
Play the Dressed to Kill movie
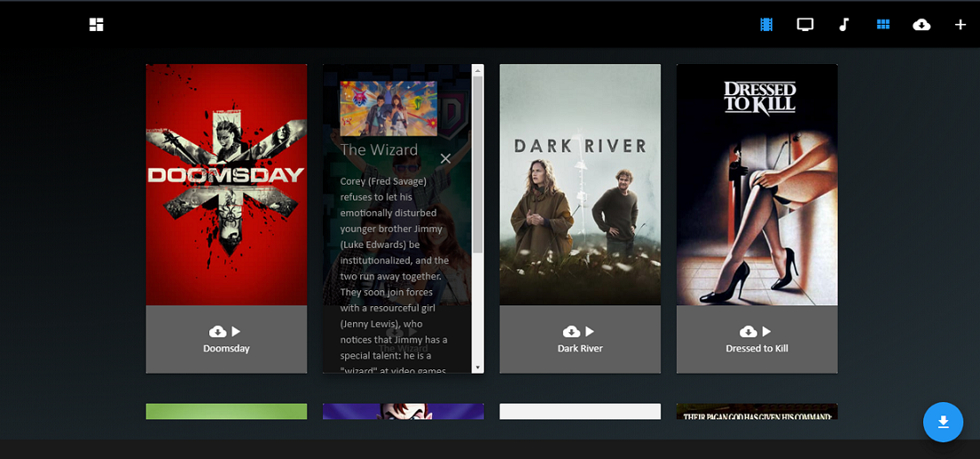click(x=766, y=331)
